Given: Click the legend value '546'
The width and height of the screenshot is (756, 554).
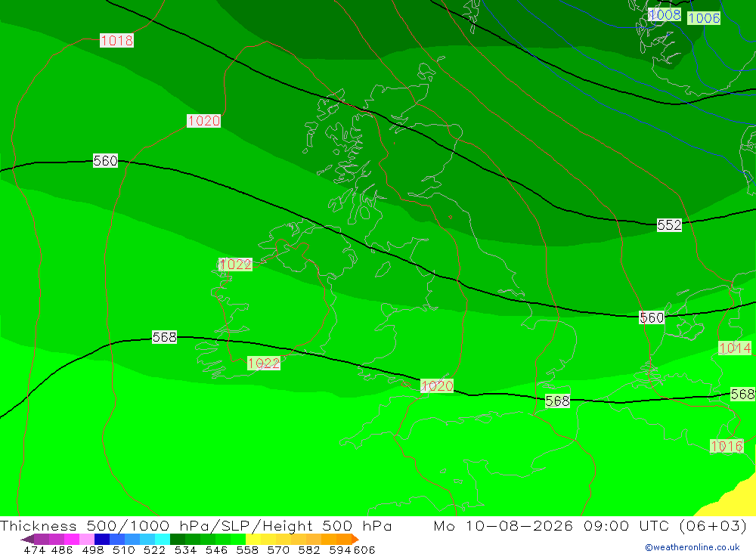Looking at the screenshot, I should click(x=216, y=550).
